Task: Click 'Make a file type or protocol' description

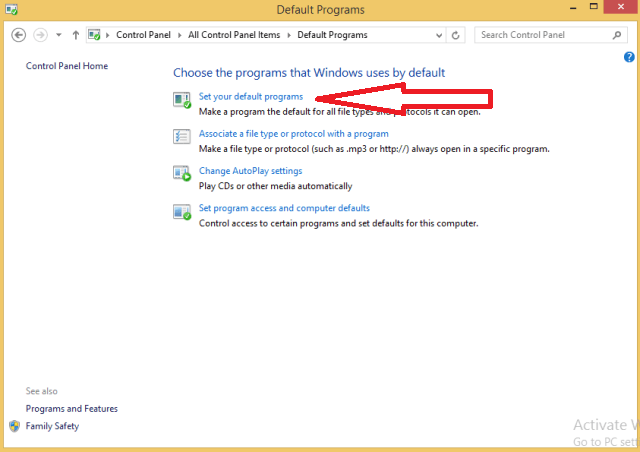Action: tap(374, 149)
